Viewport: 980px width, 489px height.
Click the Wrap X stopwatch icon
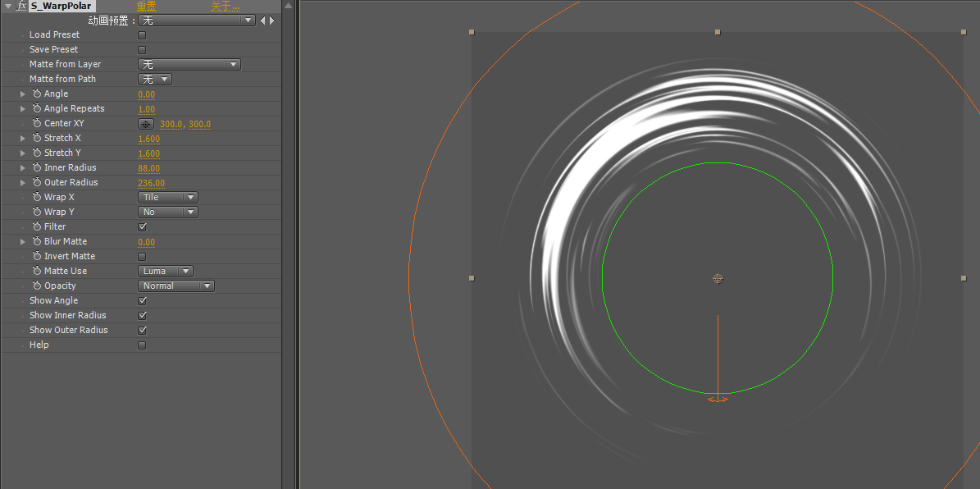pyautogui.click(x=37, y=197)
